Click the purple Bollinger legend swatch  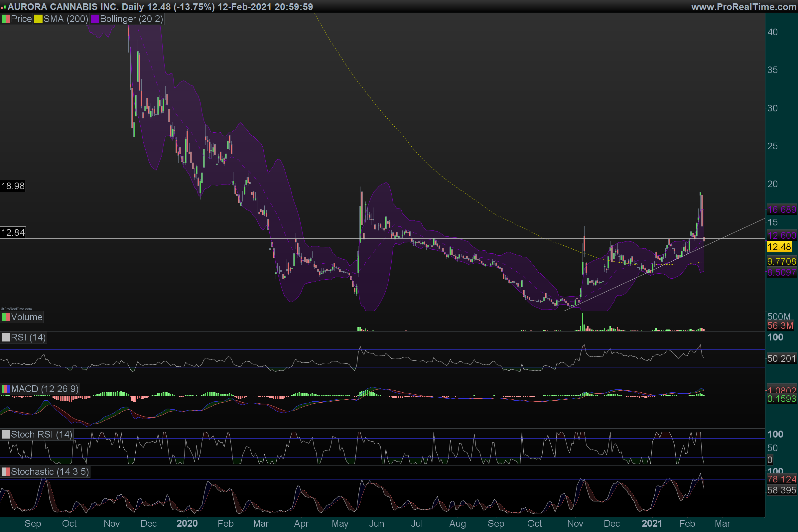(x=95, y=19)
